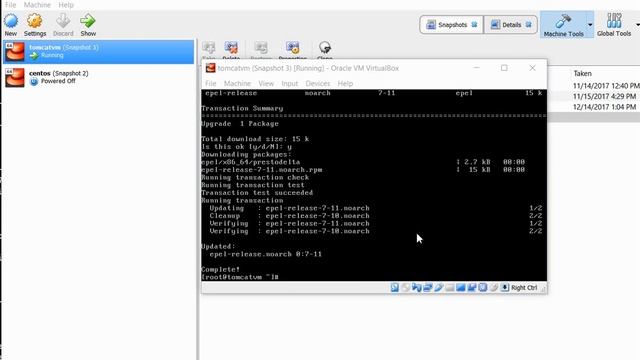Viewport: 640px width, 360px height.
Task: Click centos OS icon in VM list
Action: (x=15, y=78)
